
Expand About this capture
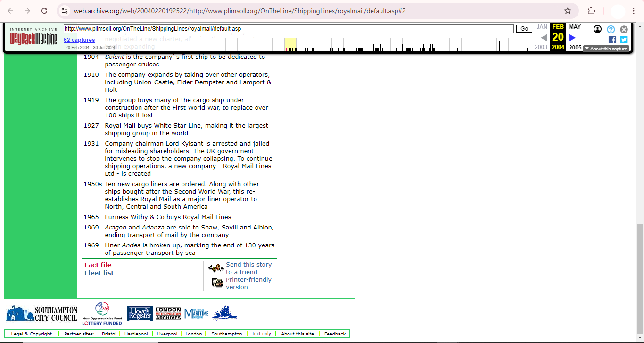(606, 49)
